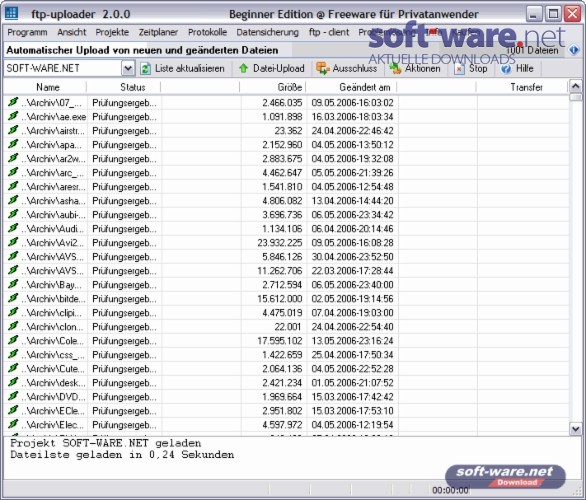Click the date 13.05.2006-23:16:24
Screen dimensions: 586x500
pos(352,341)
